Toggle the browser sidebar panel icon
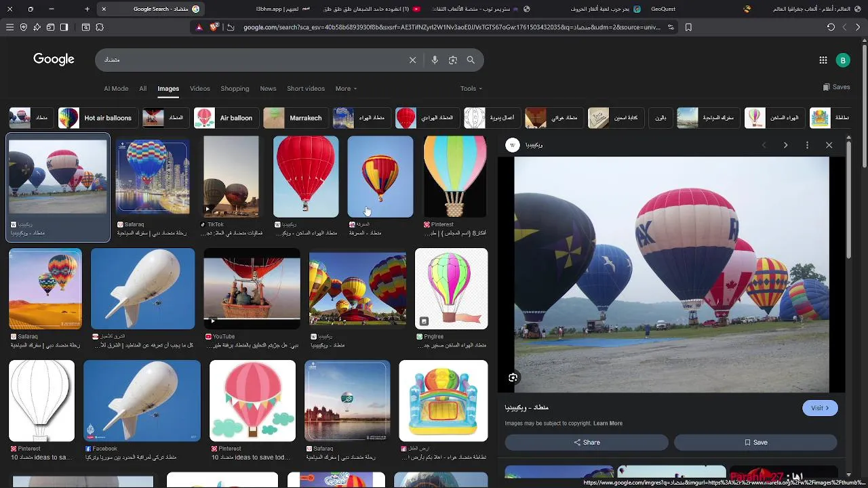This screenshot has width=868, height=488. pos(64,27)
